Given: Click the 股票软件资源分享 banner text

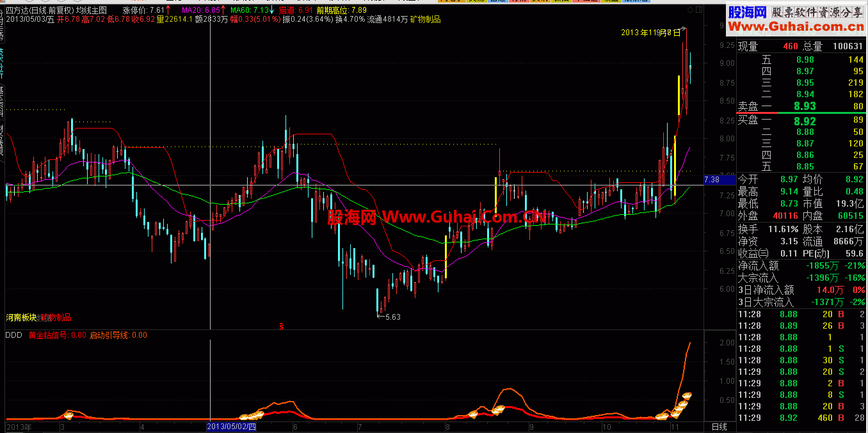Looking at the screenshot, I should click(817, 12).
